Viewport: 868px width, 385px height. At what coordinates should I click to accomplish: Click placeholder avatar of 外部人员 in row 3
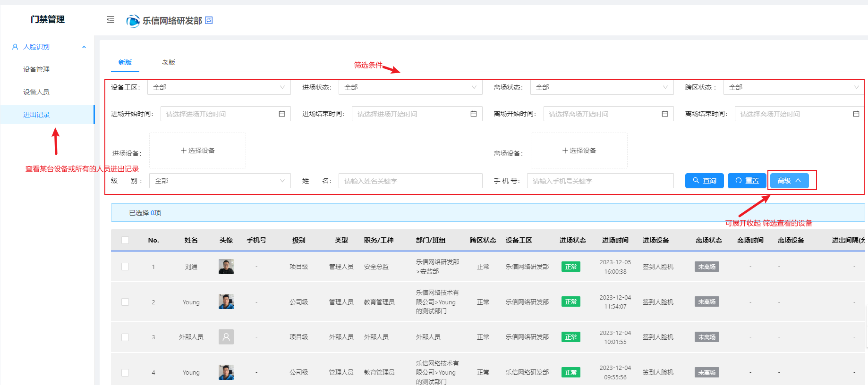pos(226,337)
